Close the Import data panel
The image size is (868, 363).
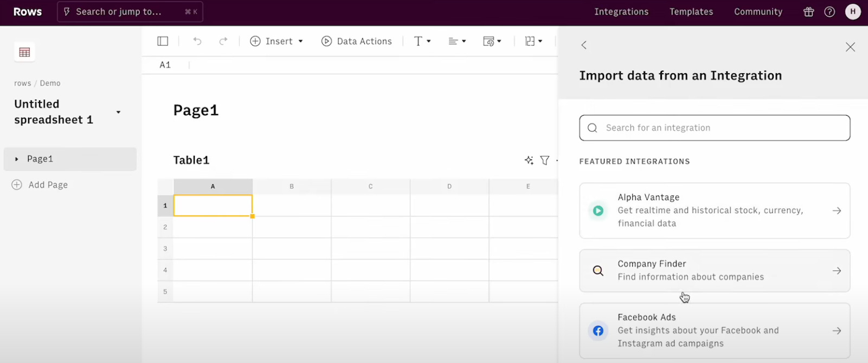pos(850,47)
